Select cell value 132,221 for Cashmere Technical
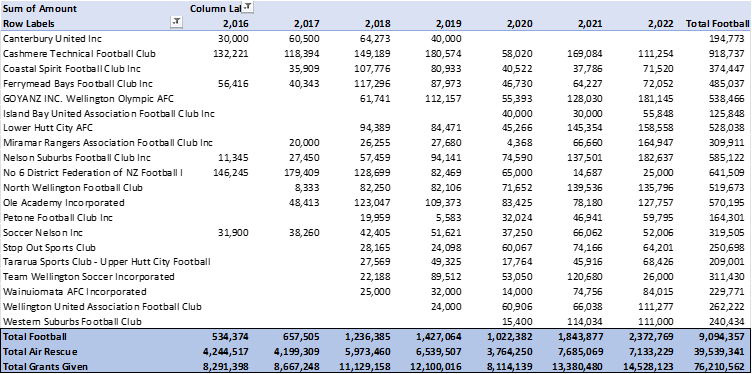This screenshot has height=374, width=752. pos(231,53)
